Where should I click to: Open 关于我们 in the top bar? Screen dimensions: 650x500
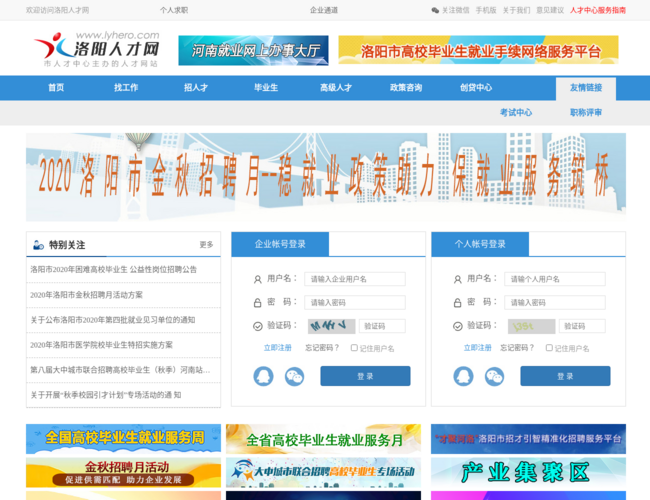pos(516,10)
